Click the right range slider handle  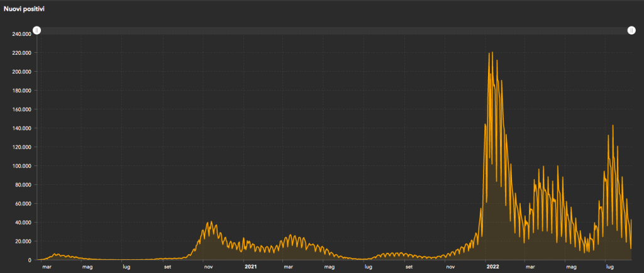pyautogui.click(x=631, y=30)
